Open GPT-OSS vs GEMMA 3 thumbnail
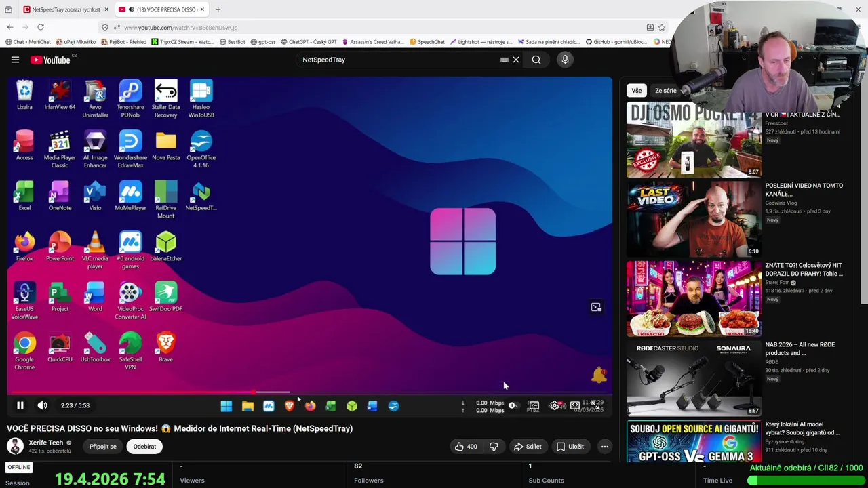868x488 pixels. point(694,441)
